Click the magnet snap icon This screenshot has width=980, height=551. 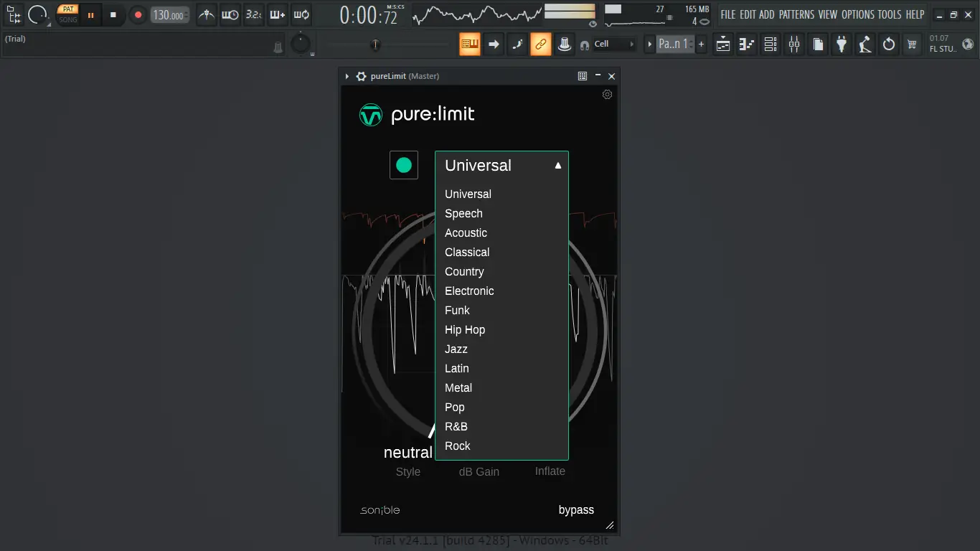(585, 44)
